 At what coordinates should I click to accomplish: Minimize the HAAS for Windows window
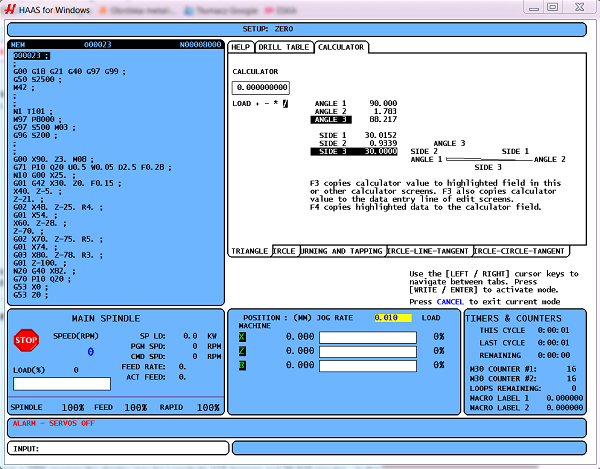point(534,8)
